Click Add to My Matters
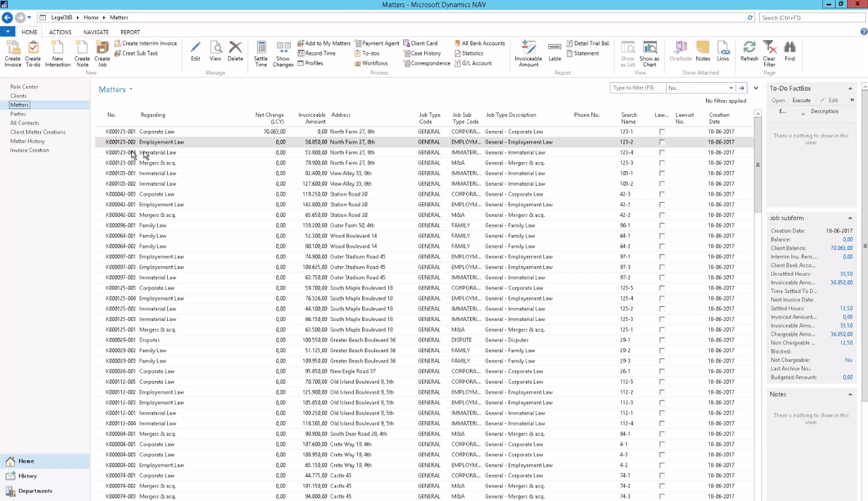The image size is (868, 501). (323, 43)
